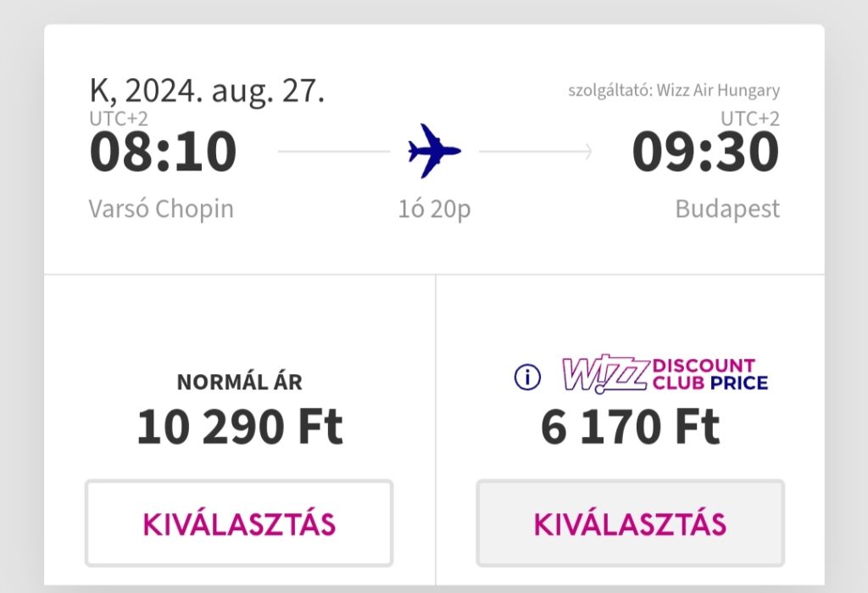Click the arrow pointing toward arrival time
868x593 pixels.
536,151
